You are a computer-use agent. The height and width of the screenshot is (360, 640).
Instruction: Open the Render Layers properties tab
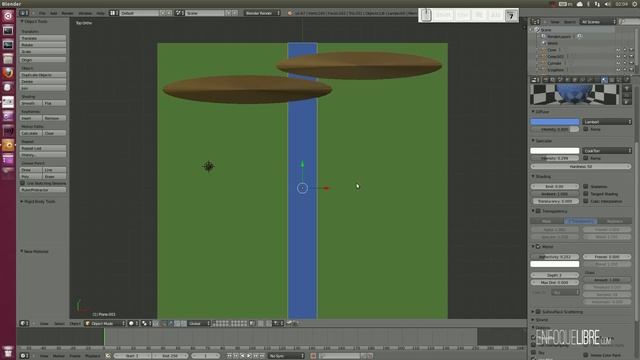pyautogui.click(x=552, y=80)
